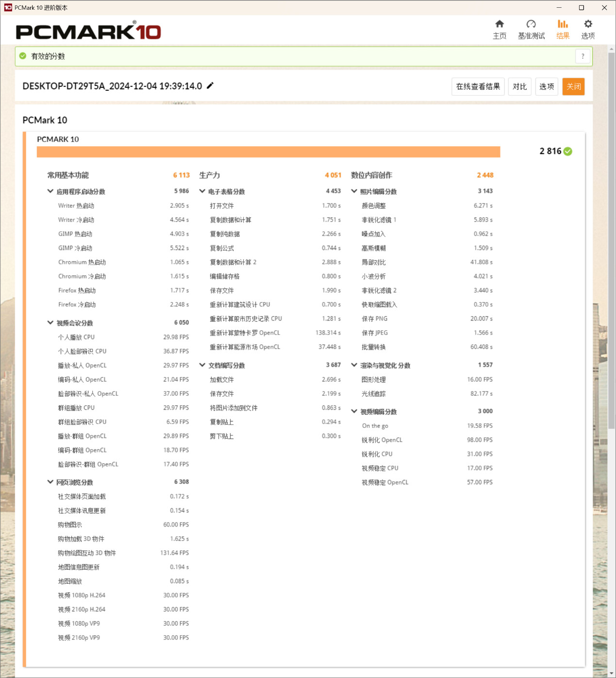This screenshot has width=616, height=678.
Task: Click the 对比 compare button
Action: tap(519, 86)
